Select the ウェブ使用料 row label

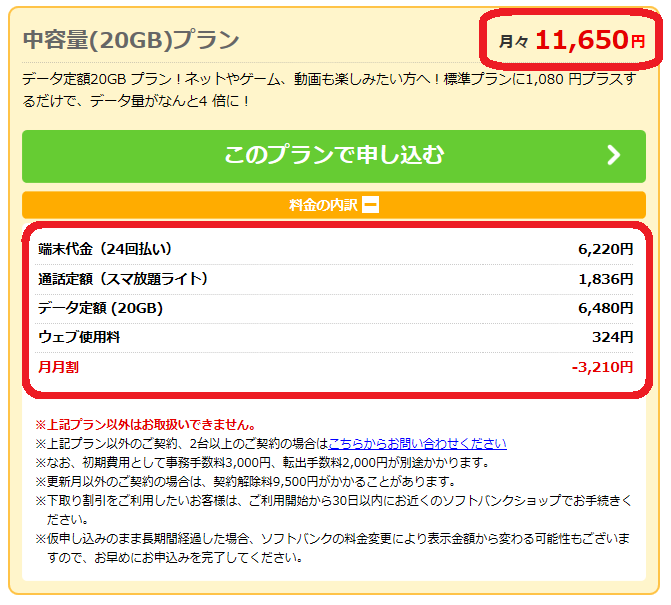coord(79,338)
